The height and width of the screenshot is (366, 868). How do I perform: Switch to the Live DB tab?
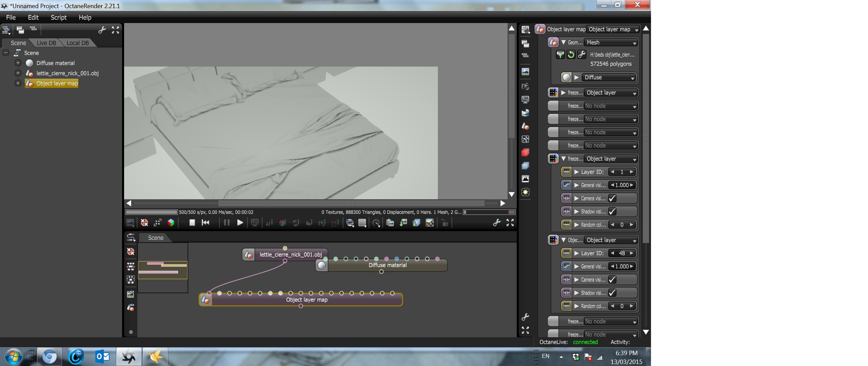point(46,43)
